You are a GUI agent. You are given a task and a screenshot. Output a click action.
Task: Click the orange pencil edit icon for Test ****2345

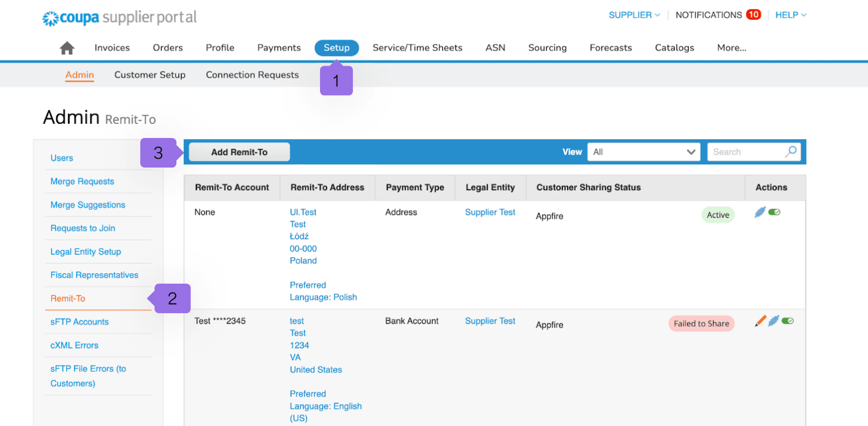760,321
